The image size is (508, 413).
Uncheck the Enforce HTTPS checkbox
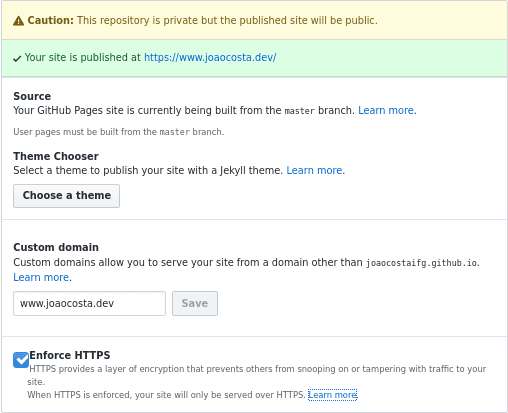21,360
